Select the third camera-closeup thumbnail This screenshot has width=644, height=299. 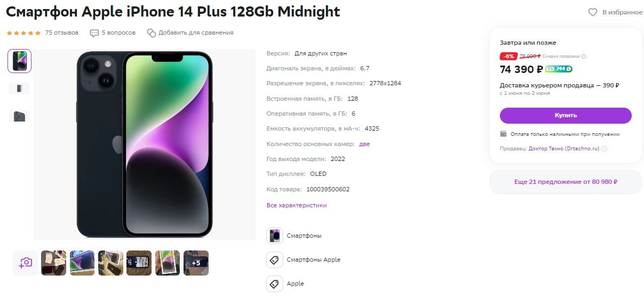pos(20,116)
